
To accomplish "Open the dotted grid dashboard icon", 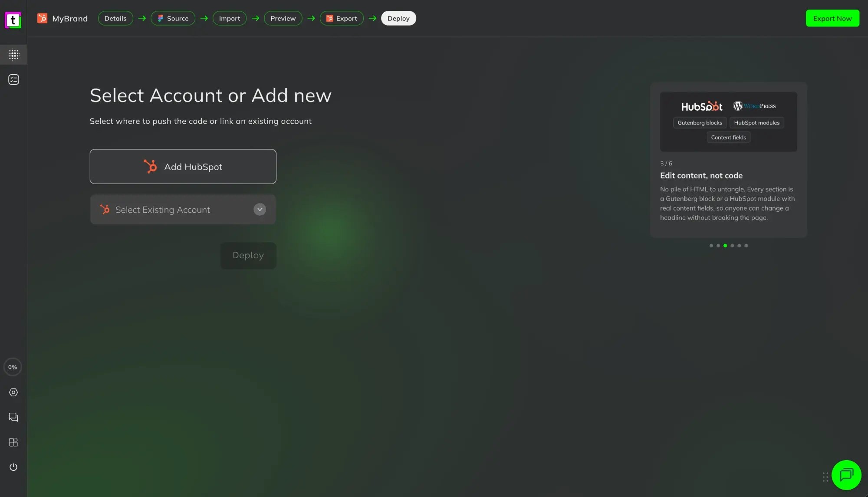I will click(13, 54).
